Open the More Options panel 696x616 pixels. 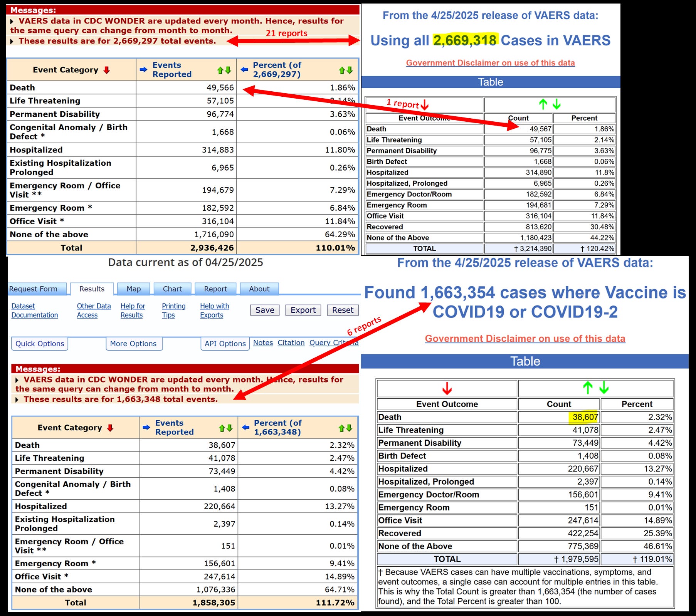click(x=133, y=344)
